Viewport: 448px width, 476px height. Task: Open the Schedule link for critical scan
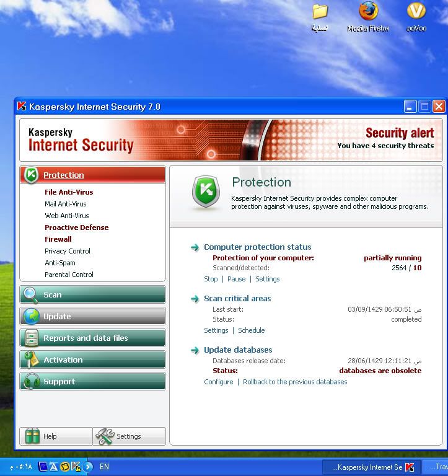tap(252, 330)
